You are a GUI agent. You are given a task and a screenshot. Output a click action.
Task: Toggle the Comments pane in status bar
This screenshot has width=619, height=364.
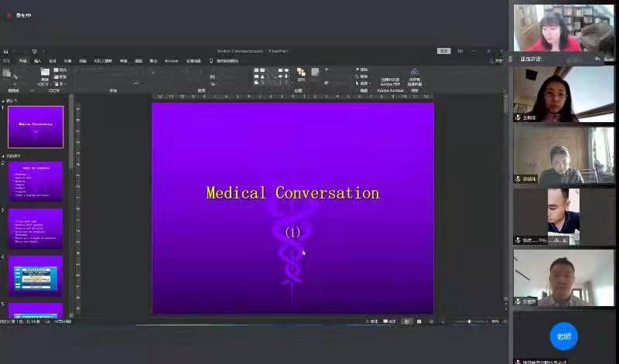point(390,321)
